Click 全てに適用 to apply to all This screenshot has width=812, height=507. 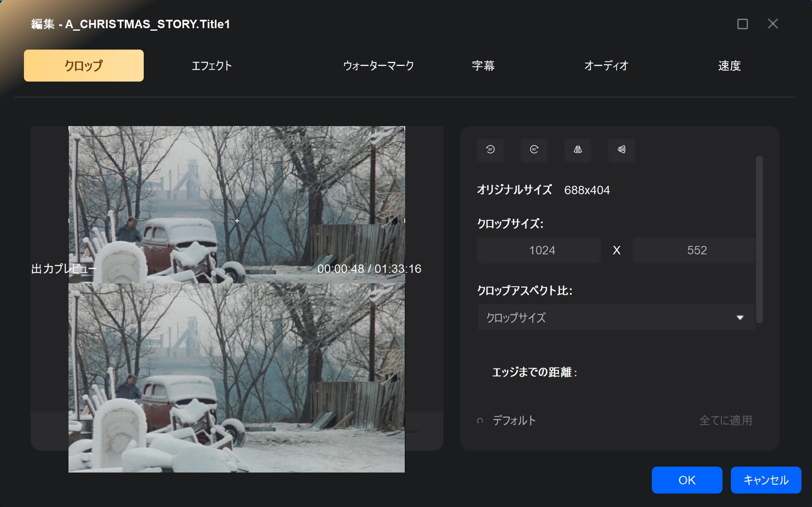pyautogui.click(x=725, y=420)
